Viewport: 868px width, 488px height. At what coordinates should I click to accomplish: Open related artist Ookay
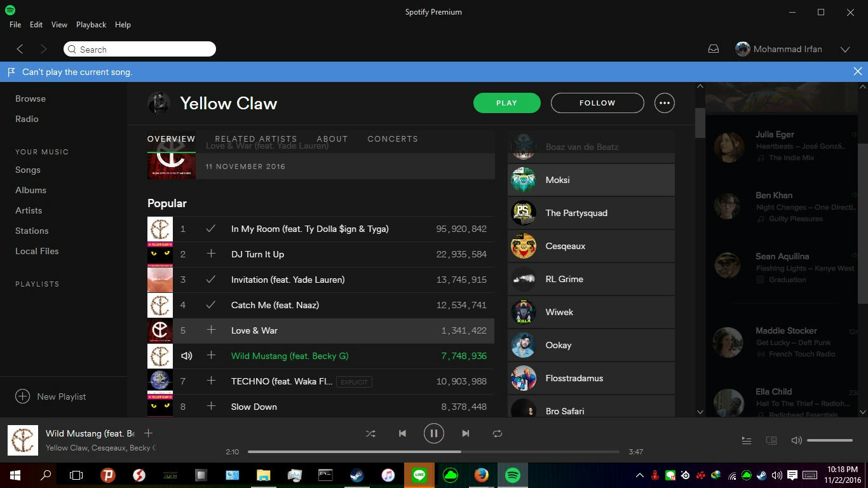tap(591, 345)
